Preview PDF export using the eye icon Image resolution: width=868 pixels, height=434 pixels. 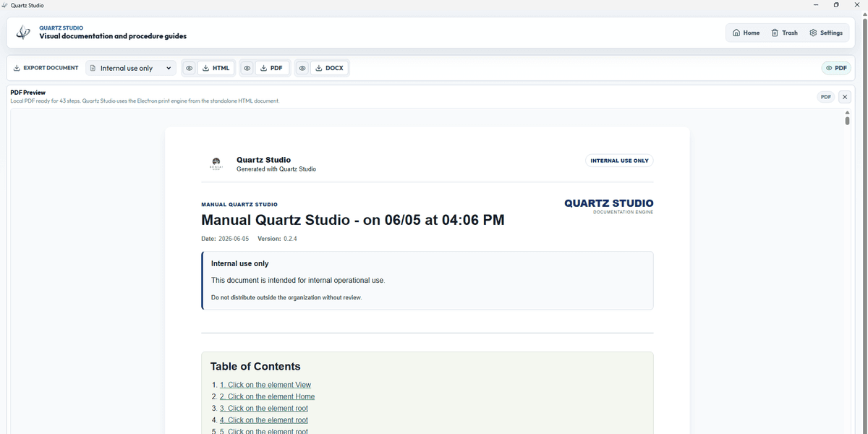247,68
